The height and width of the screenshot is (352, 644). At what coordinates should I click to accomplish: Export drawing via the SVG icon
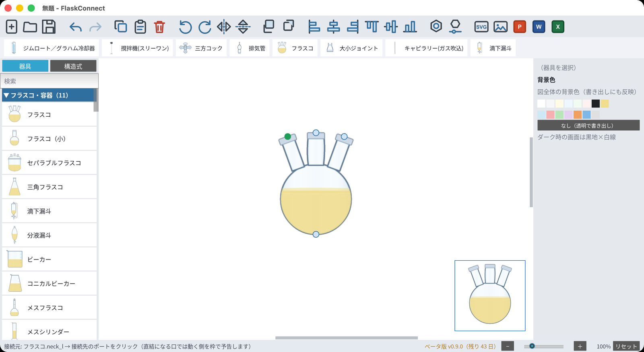[x=481, y=27]
